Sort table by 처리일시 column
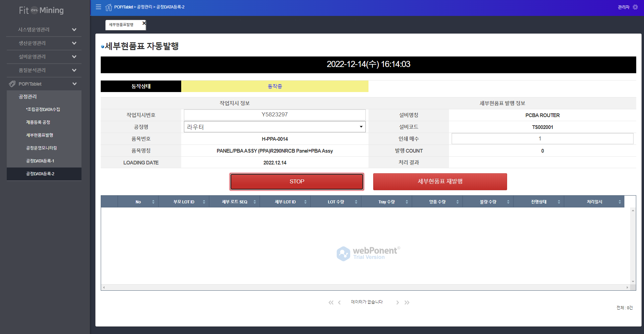This screenshot has width=644, height=334. point(594,202)
